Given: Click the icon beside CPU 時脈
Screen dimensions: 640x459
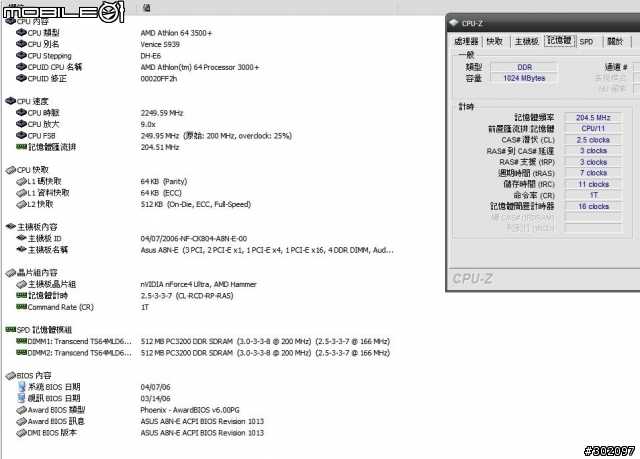Looking at the screenshot, I should tap(21, 113).
